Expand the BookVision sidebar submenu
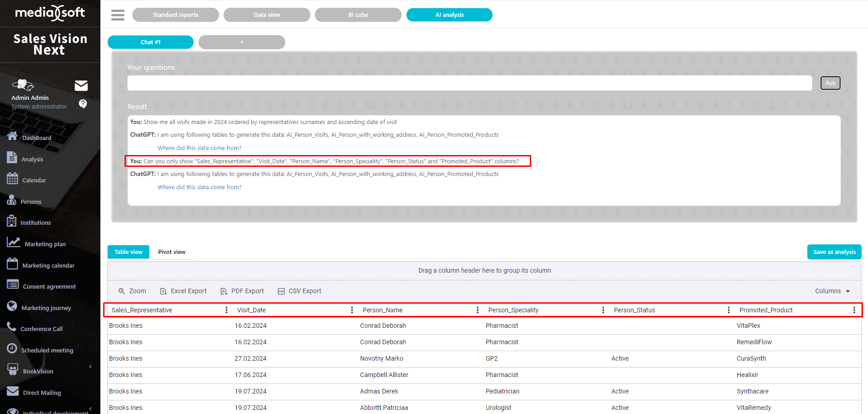The image size is (868, 414). point(90,367)
